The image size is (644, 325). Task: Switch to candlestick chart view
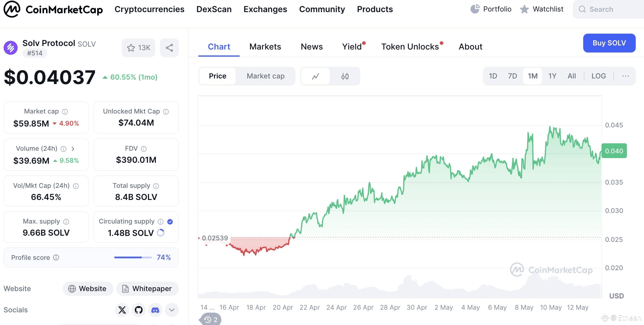click(345, 76)
